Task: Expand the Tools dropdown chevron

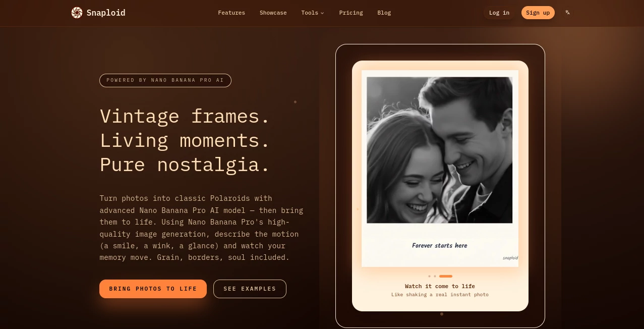Action: [x=322, y=13]
